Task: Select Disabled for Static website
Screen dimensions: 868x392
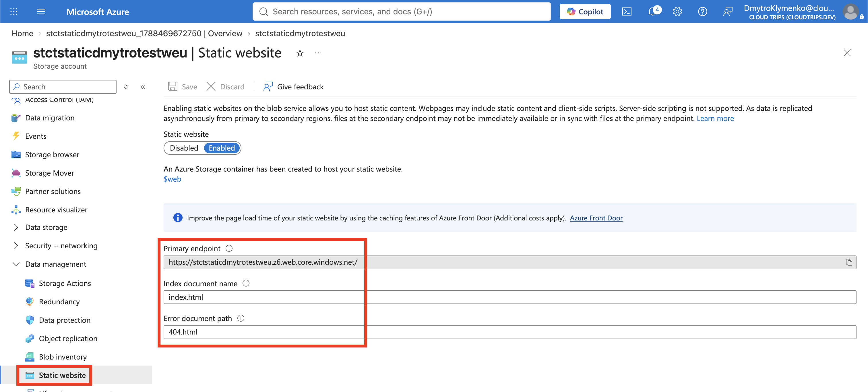Action: [x=184, y=148]
